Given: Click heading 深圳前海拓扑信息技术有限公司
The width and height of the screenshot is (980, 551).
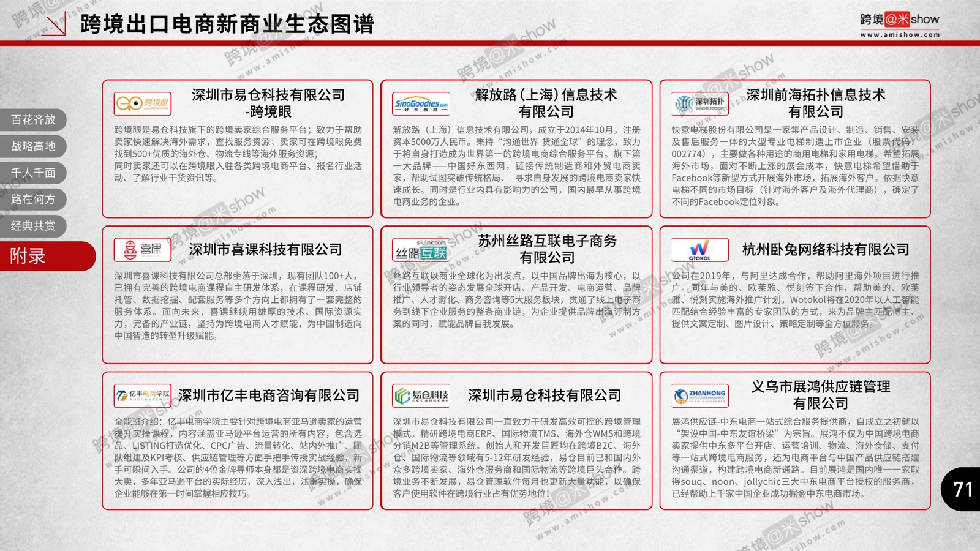Looking at the screenshot, I should click(816, 103).
